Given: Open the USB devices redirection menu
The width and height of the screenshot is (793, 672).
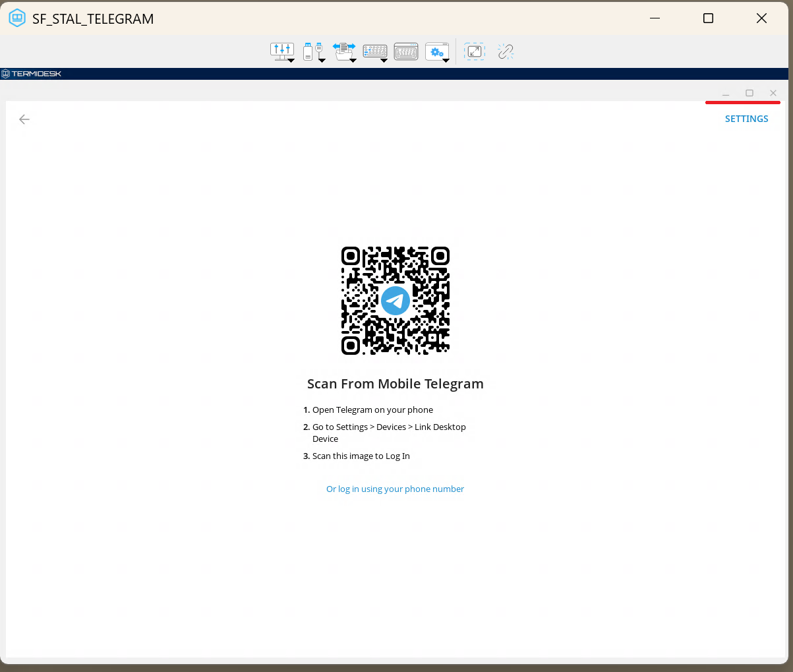Looking at the screenshot, I should 313,51.
